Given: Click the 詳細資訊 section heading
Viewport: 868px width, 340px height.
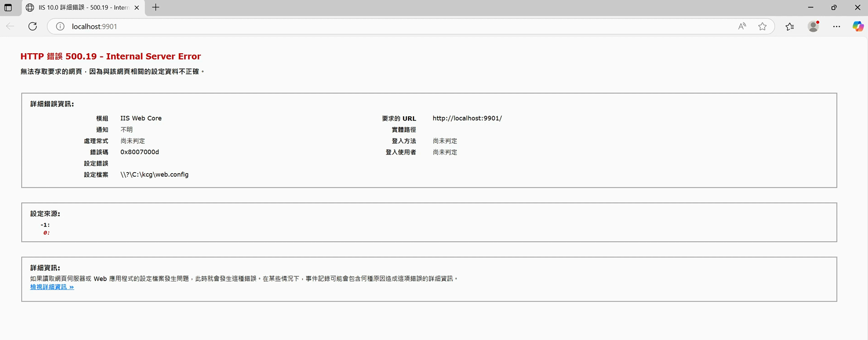Looking at the screenshot, I should (46, 268).
